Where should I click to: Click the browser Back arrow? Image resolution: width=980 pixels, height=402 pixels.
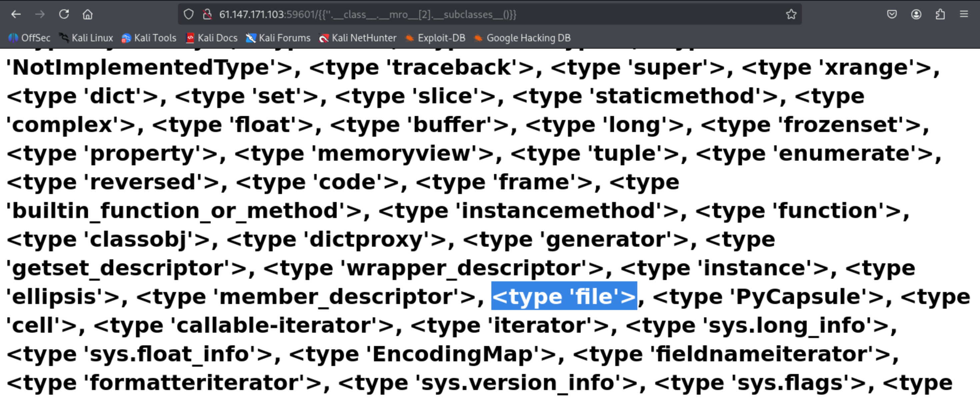coord(16,14)
